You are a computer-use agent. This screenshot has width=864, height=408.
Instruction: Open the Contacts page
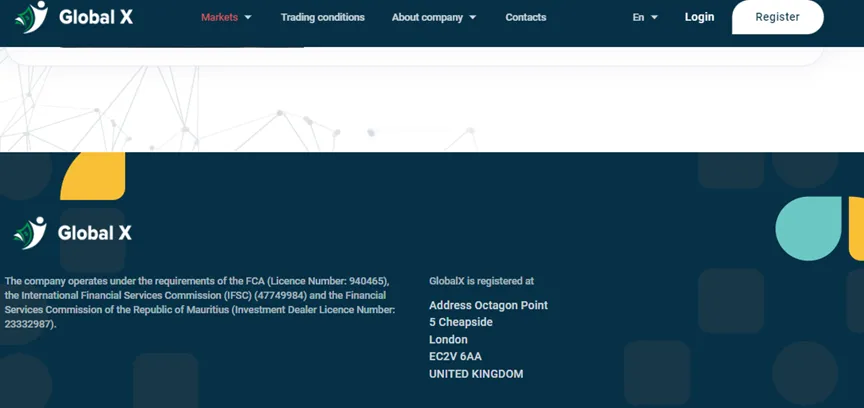click(x=526, y=17)
